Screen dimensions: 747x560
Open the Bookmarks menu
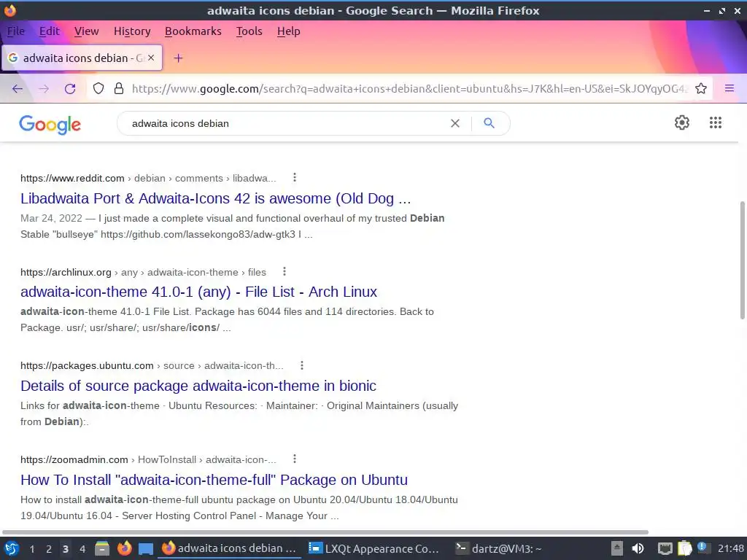[193, 31]
